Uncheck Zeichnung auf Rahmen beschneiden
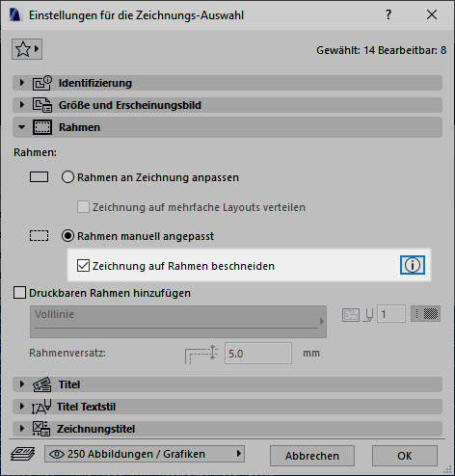This screenshot has height=476, width=455. coord(83,266)
